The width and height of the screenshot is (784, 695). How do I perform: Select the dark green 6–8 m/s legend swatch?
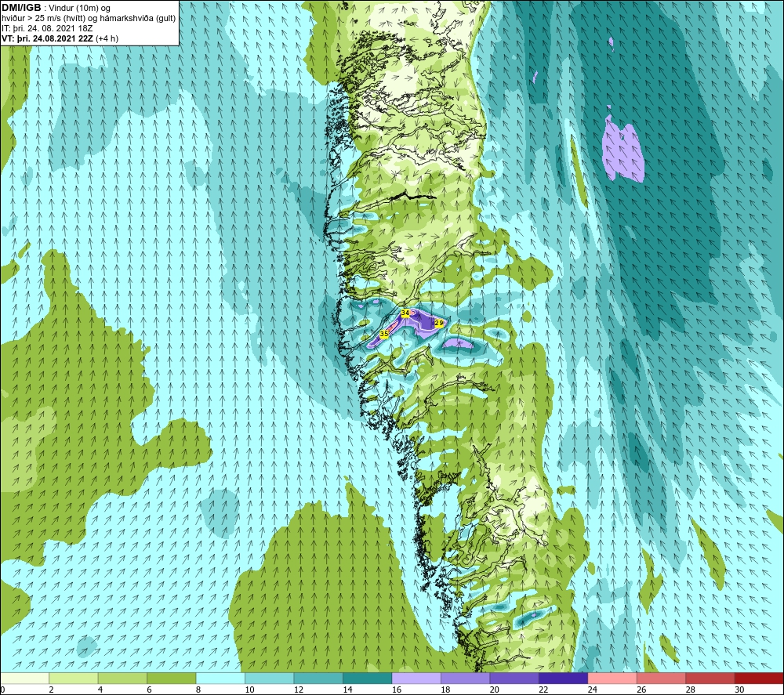point(172,678)
